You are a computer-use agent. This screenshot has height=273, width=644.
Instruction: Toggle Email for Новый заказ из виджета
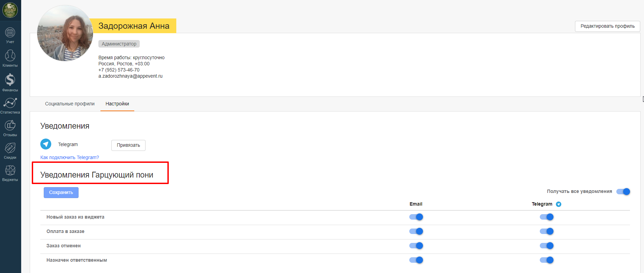[x=416, y=217]
